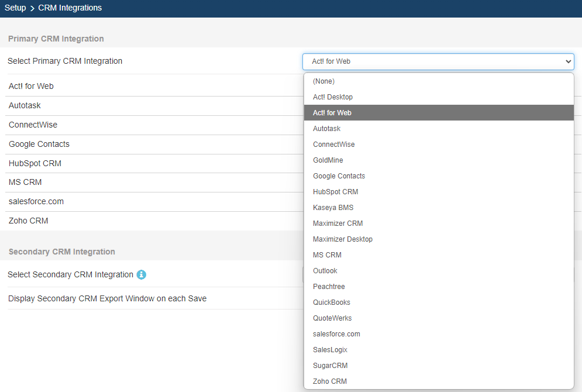Pick ConnectWise from the dropdown options
Image resolution: width=582 pixels, height=392 pixels.
pyautogui.click(x=439, y=145)
